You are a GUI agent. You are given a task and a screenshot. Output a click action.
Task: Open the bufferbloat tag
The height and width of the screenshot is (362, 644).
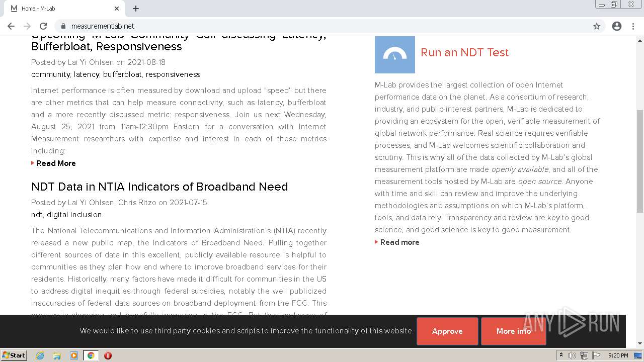coord(122,74)
